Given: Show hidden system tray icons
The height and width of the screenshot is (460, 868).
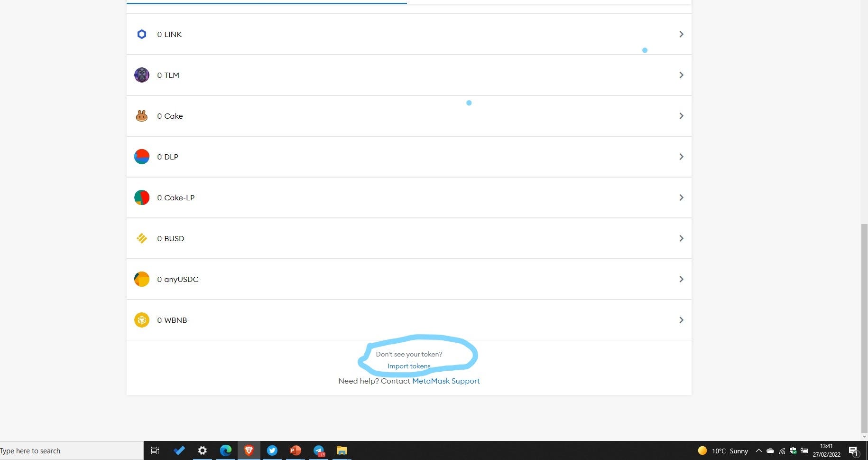Looking at the screenshot, I should pyautogui.click(x=758, y=451).
